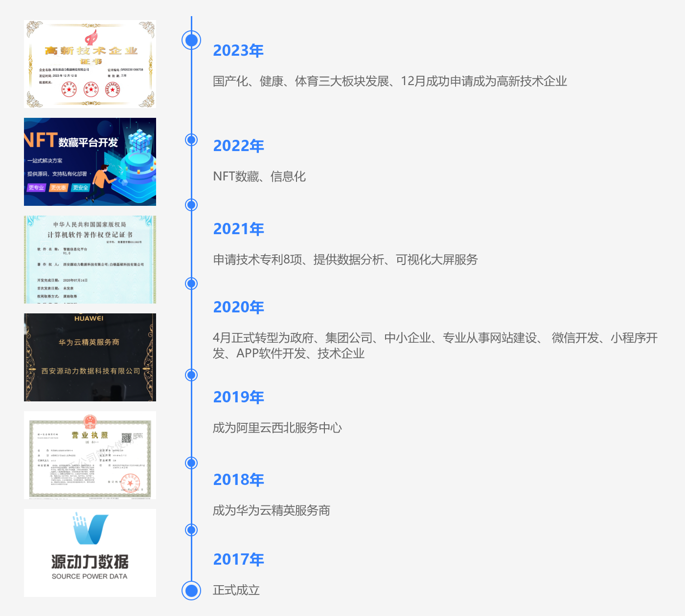Click the high-tech enterprise certificate image
Screen dimensions: 685x616
(90, 64)
